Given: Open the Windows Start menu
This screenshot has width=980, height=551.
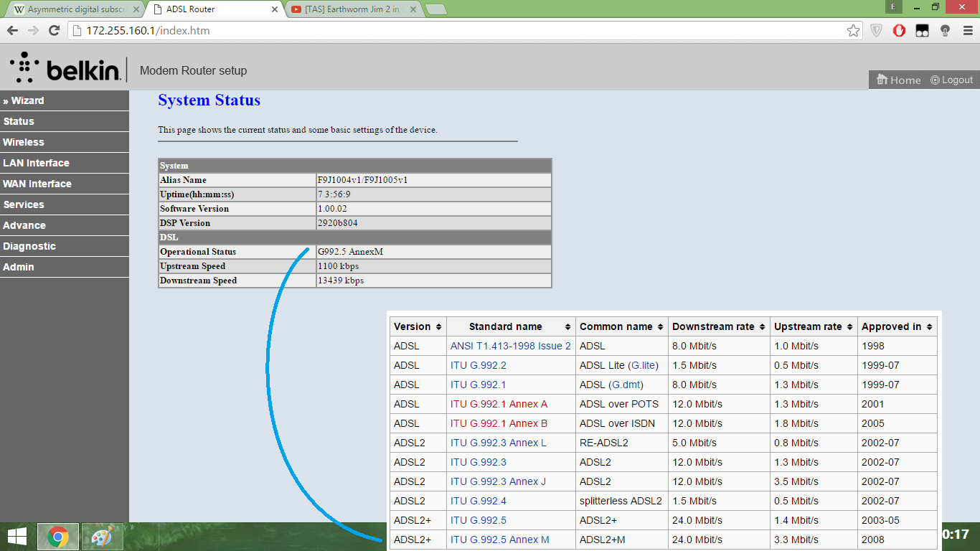Looking at the screenshot, I should click(x=17, y=537).
